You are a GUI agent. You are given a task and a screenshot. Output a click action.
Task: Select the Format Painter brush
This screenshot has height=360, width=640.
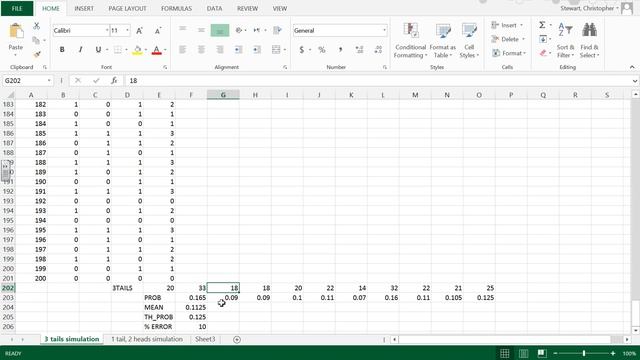click(x=36, y=54)
